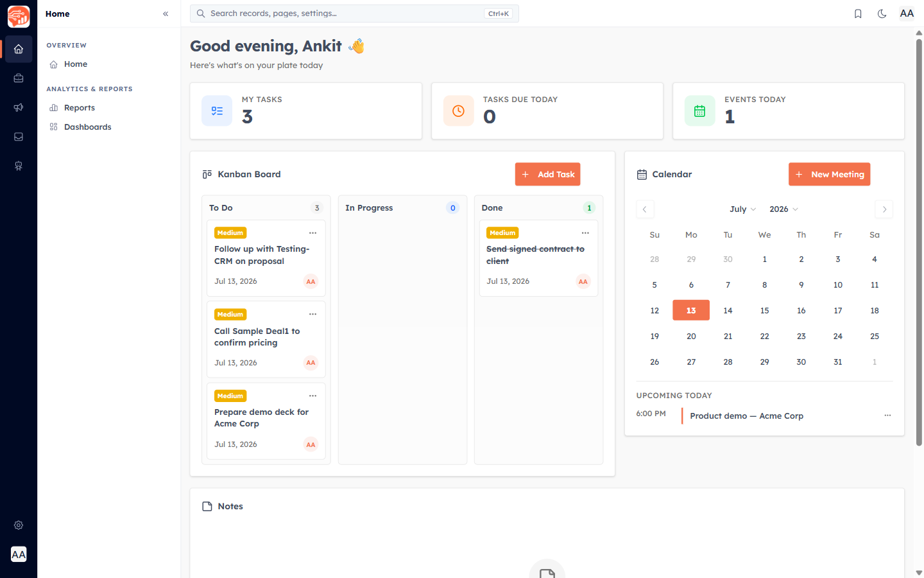
Task: Click the Notes header icon
Action: [x=207, y=506]
